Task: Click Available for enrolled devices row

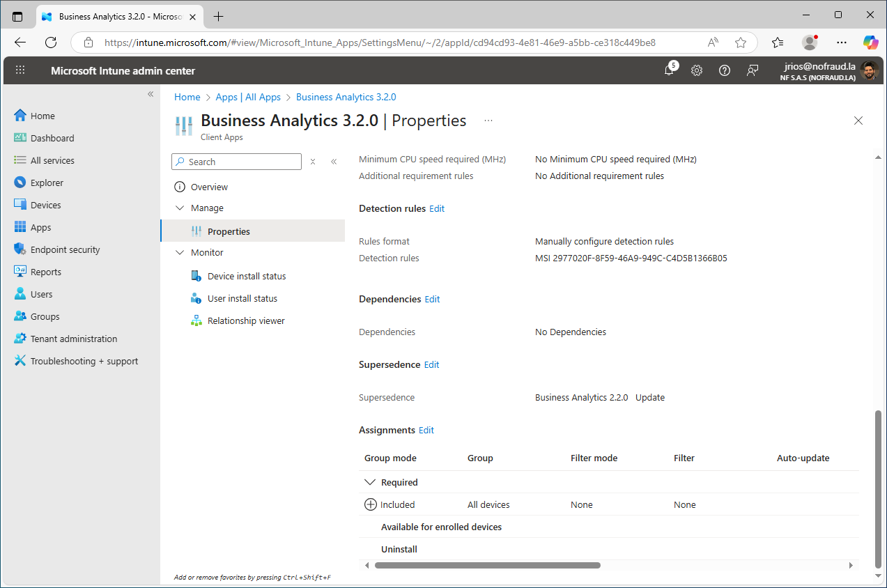Action: (610, 527)
